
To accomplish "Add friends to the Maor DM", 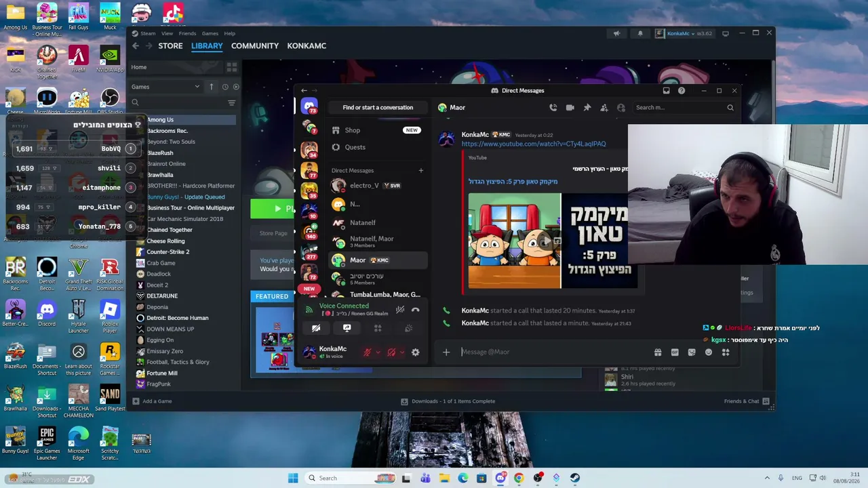I will (x=604, y=107).
